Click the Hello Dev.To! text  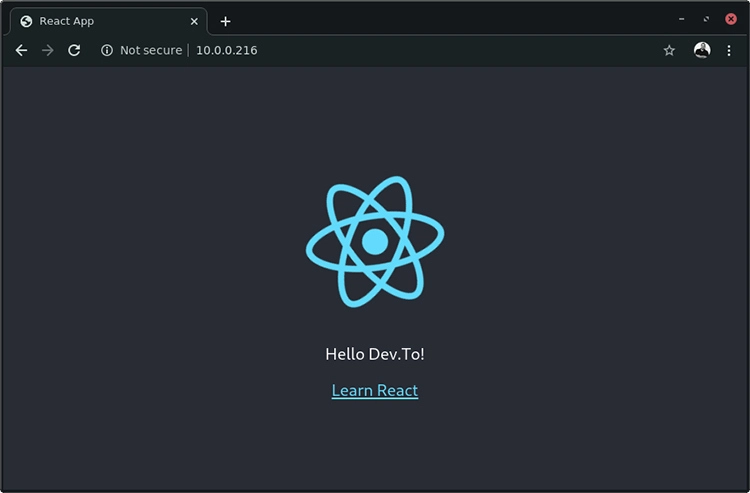click(x=375, y=354)
